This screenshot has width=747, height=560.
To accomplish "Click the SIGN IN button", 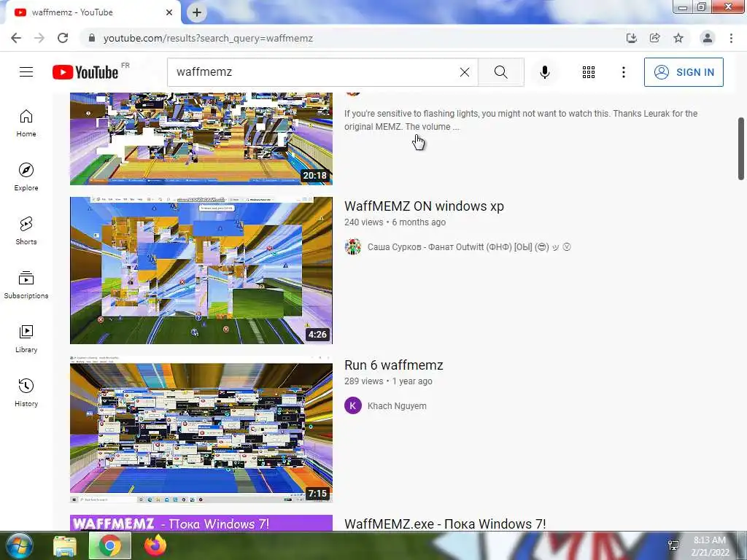I will [x=684, y=72].
